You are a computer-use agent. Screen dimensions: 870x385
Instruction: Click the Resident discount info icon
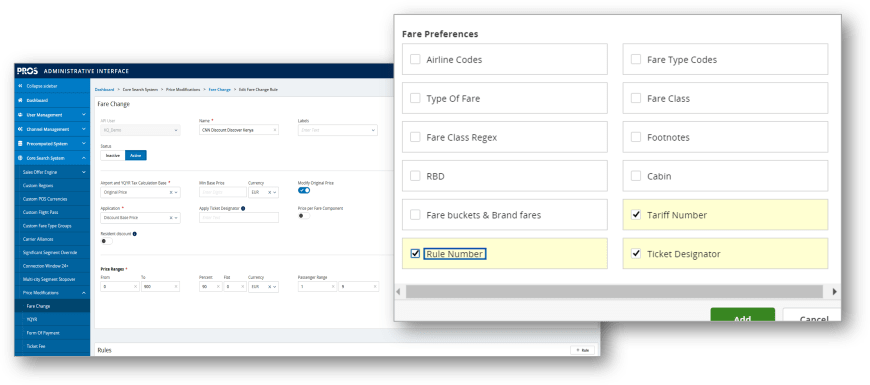(135, 234)
